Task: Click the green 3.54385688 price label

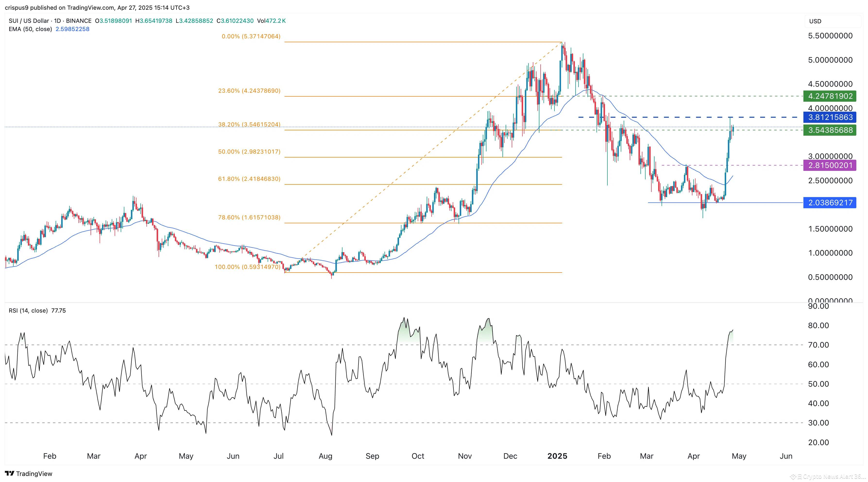Action: click(x=830, y=130)
